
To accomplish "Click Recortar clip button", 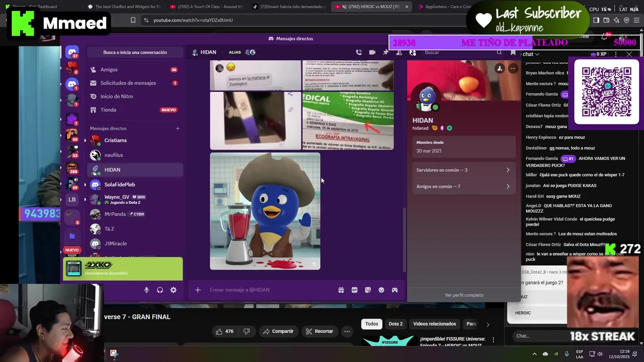I will click(319, 331).
